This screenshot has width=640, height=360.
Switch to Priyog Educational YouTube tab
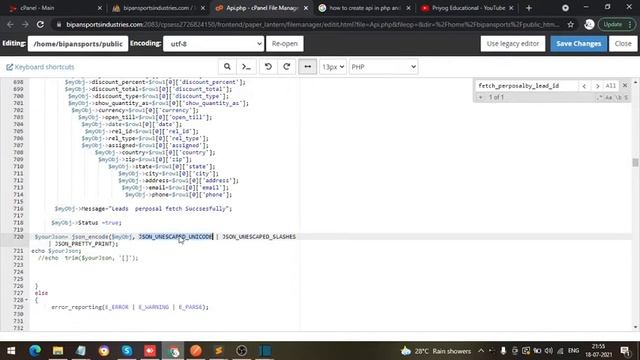pos(467,8)
